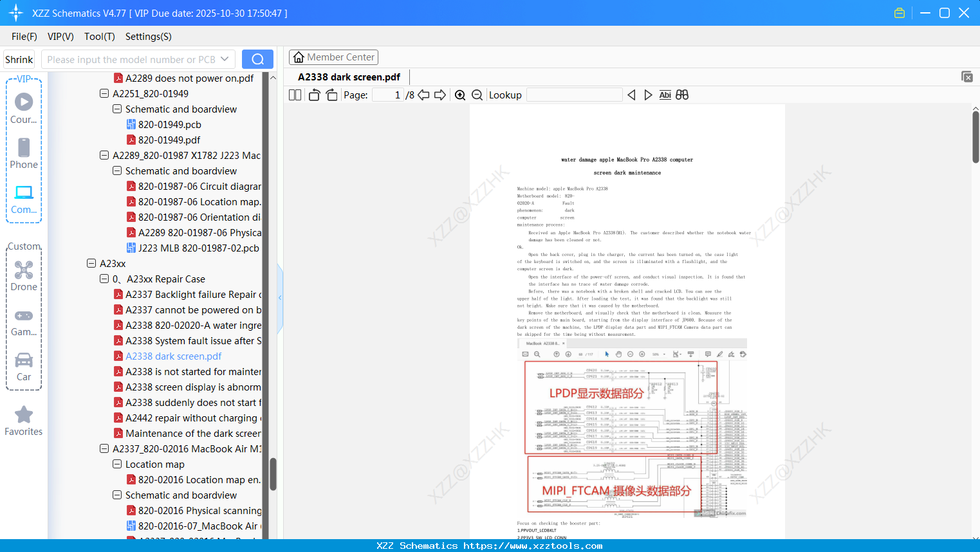Zoom out of the PDF
The width and height of the screenshot is (980, 552).
[x=477, y=95]
